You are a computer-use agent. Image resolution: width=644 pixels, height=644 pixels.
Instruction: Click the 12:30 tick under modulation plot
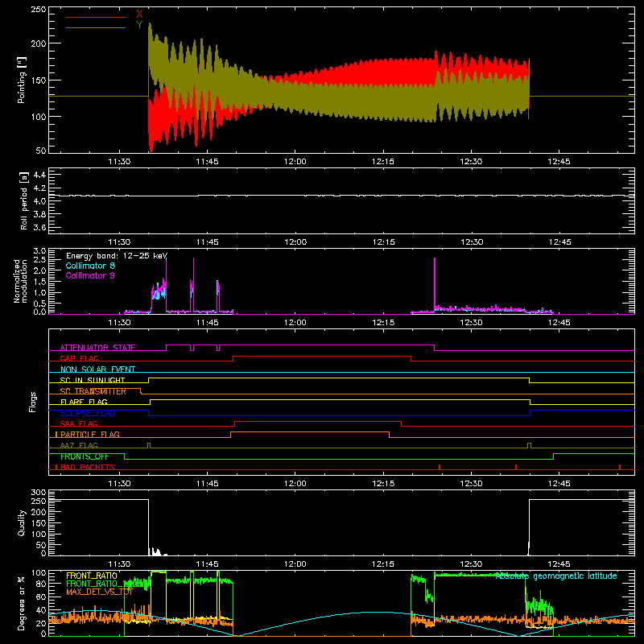(x=471, y=323)
